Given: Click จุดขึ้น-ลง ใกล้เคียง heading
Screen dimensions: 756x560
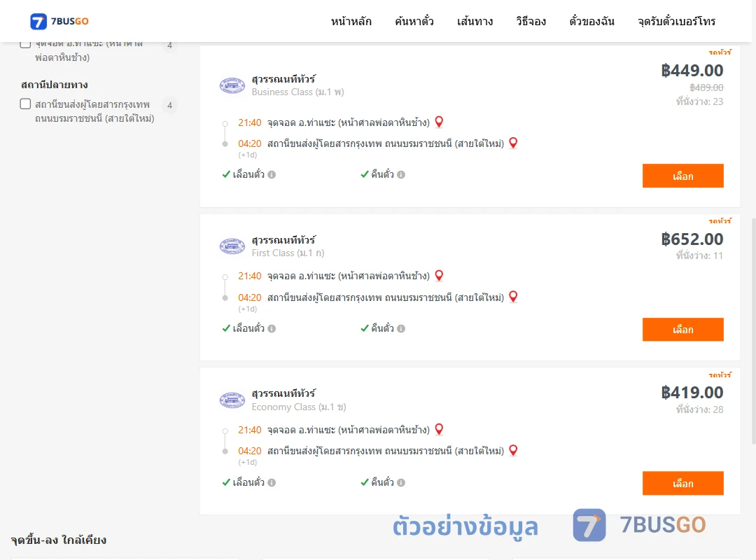Looking at the screenshot, I should pos(59,540).
